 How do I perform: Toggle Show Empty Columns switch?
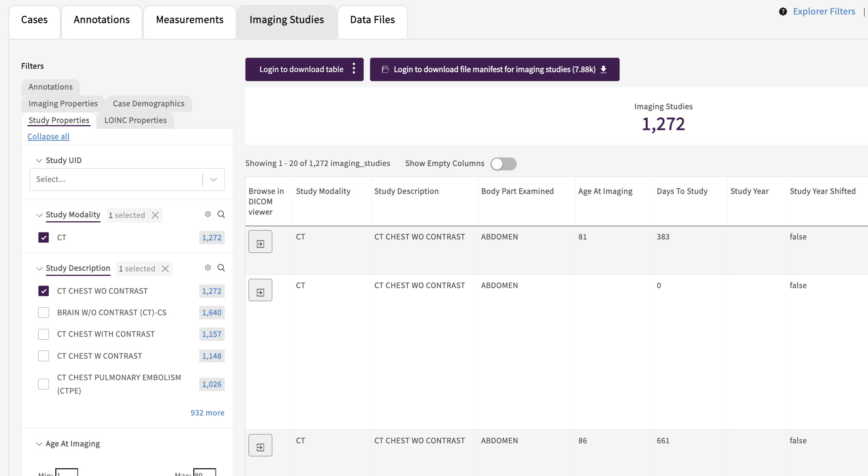pyautogui.click(x=503, y=164)
